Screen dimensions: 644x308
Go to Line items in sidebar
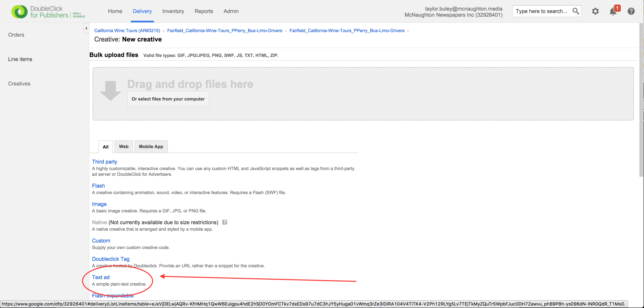click(20, 59)
